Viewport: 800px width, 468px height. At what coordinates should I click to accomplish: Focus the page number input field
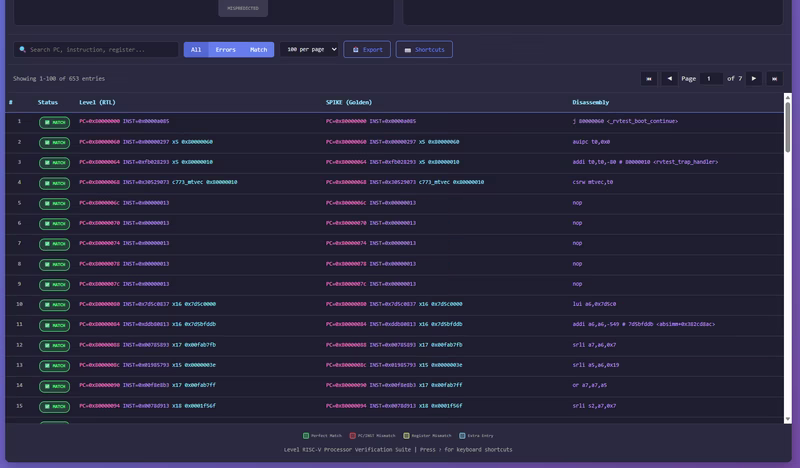[x=711, y=78]
